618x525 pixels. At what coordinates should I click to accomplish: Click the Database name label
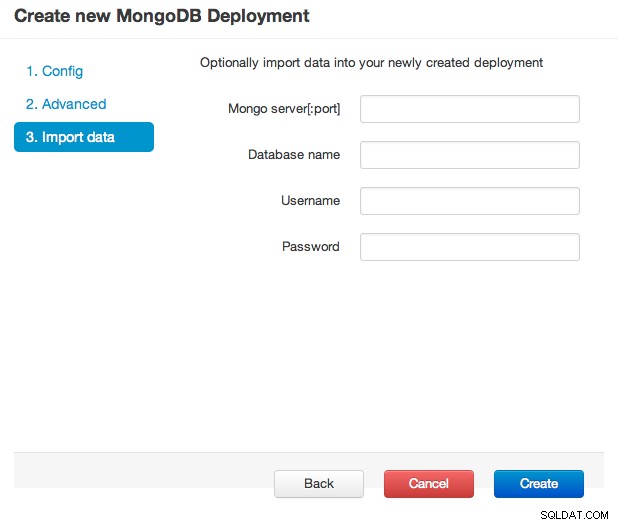294,155
